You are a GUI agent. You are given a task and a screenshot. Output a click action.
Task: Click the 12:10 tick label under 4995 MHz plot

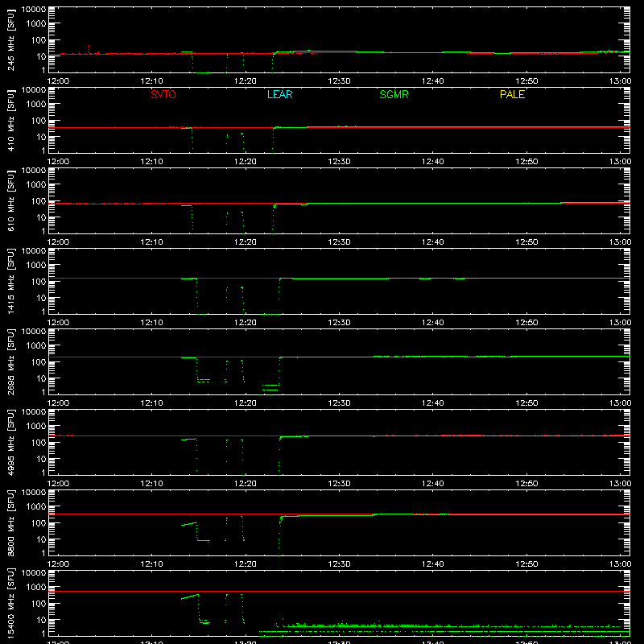point(151,484)
